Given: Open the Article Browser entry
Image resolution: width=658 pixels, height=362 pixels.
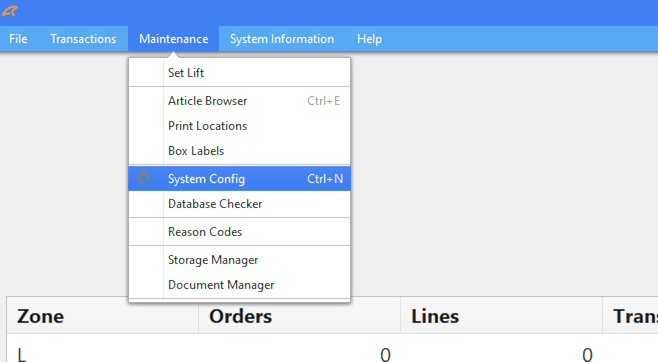Looking at the screenshot, I should (239, 101).
